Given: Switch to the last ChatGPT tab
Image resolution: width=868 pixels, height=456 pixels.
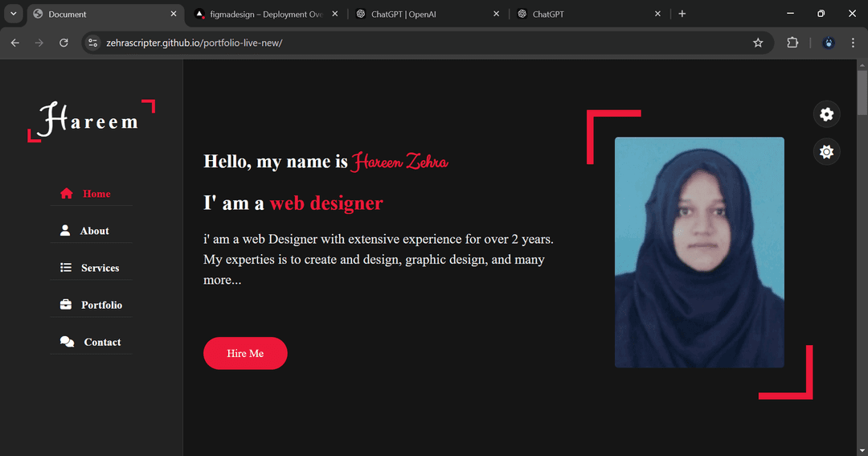Looking at the screenshot, I should click(x=589, y=14).
